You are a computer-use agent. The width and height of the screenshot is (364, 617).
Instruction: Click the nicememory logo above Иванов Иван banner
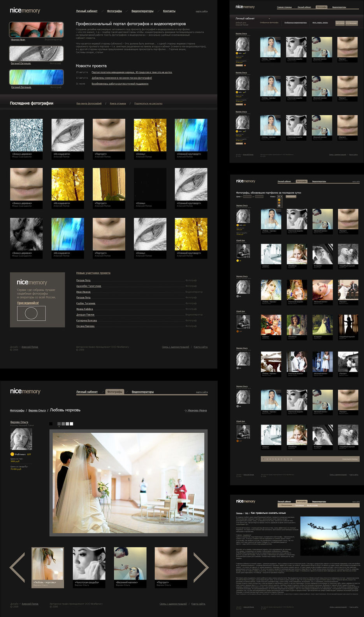point(25,11)
